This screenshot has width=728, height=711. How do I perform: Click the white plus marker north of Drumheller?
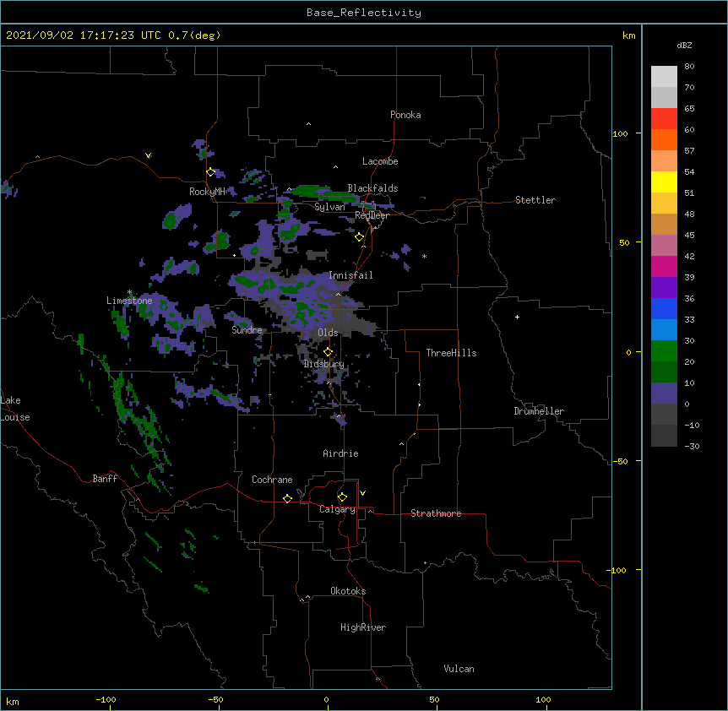click(517, 317)
